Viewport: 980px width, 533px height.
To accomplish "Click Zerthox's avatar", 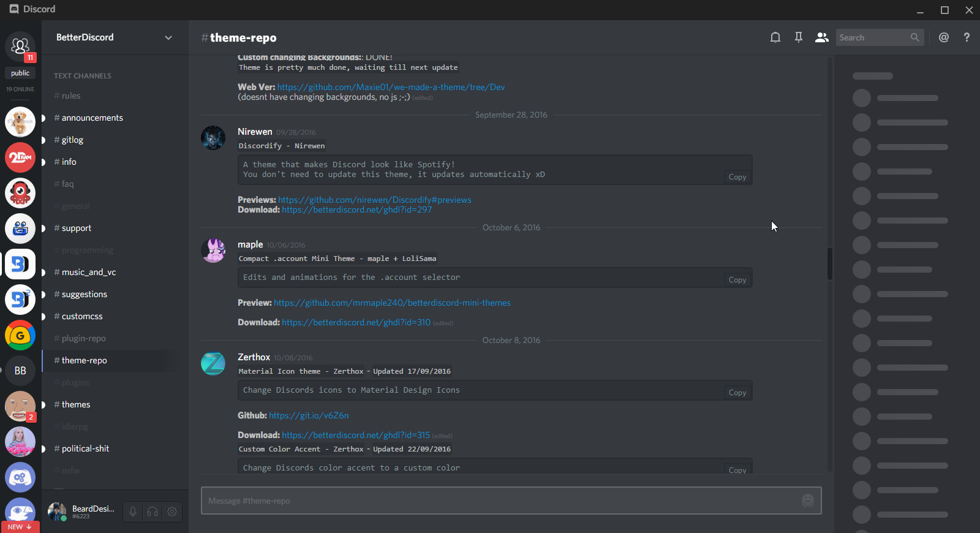I will 213,363.
